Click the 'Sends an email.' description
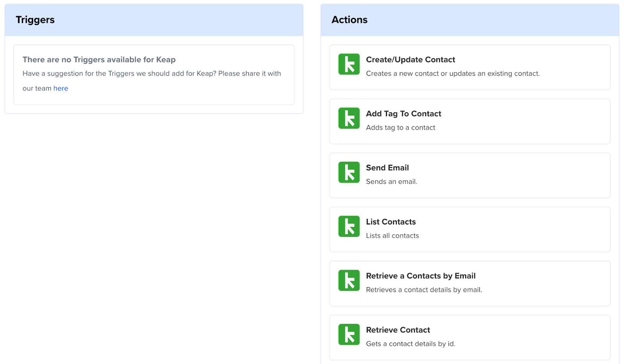The image size is (624, 364). point(391,182)
